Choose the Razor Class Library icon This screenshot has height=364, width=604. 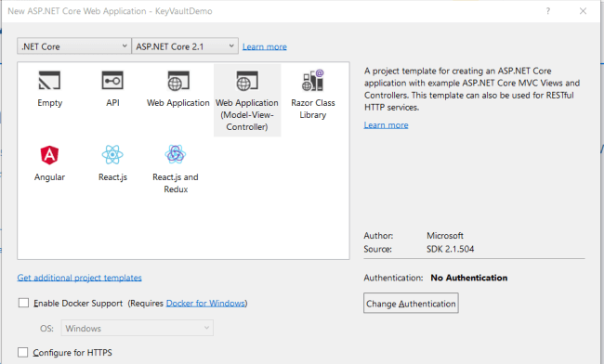tap(313, 81)
